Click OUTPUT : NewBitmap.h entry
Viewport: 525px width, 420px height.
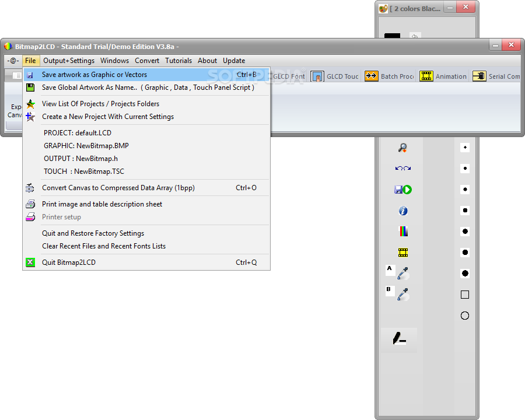tap(146, 159)
